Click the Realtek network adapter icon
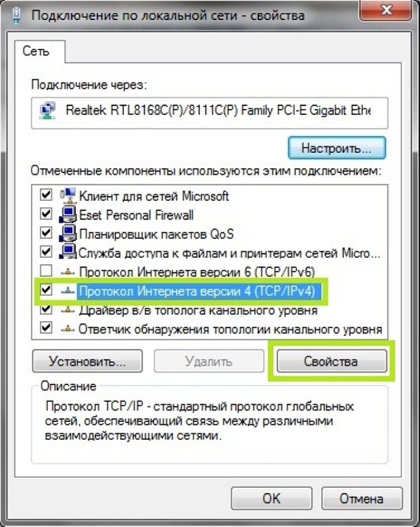420x527 pixels. 47,111
